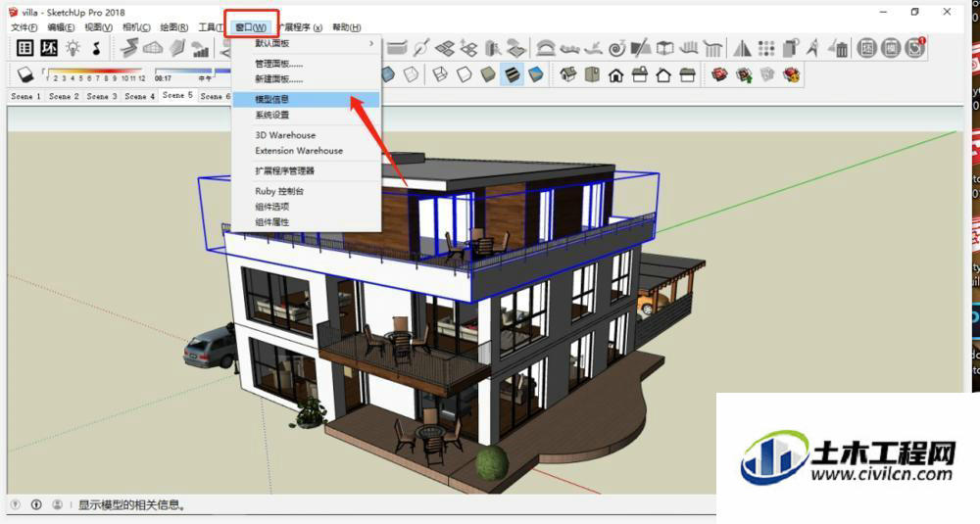The width and height of the screenshot is (980, 524).
Task: Click the music note toolbar icon
Action: [x=96, y=47]
